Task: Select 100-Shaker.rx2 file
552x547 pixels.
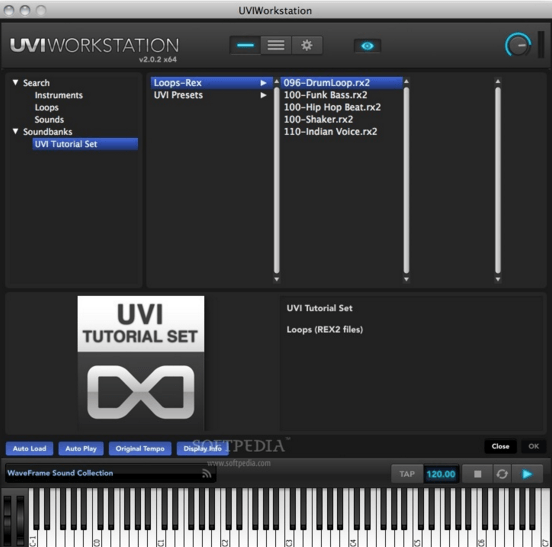Action: (318, 119)
